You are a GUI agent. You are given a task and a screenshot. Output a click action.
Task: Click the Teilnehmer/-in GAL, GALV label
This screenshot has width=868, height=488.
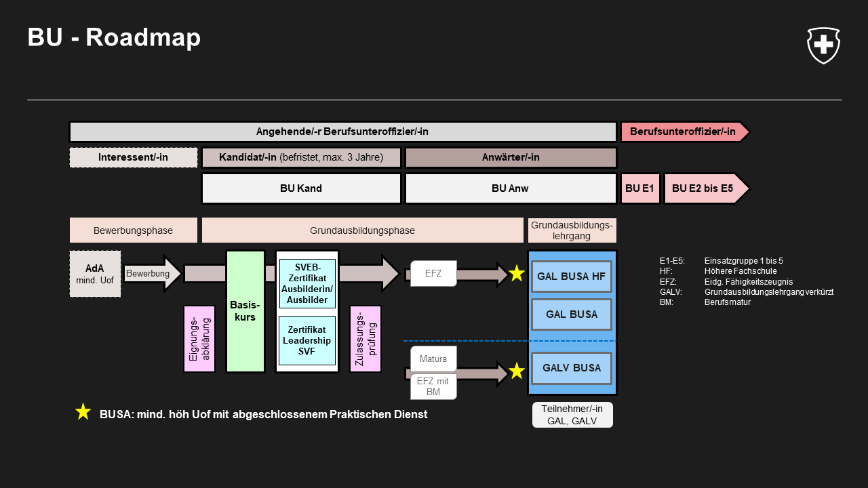pos(572,415)
